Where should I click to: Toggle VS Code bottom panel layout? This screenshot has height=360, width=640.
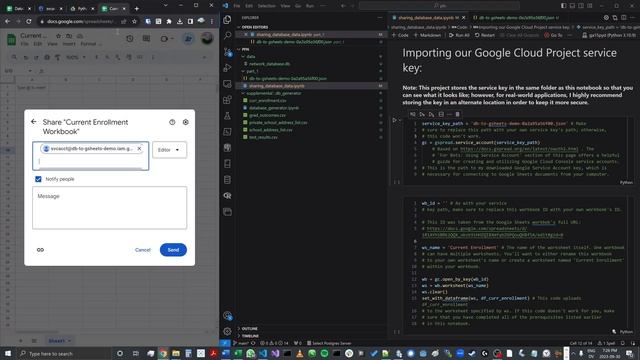[x=572, y=6]
